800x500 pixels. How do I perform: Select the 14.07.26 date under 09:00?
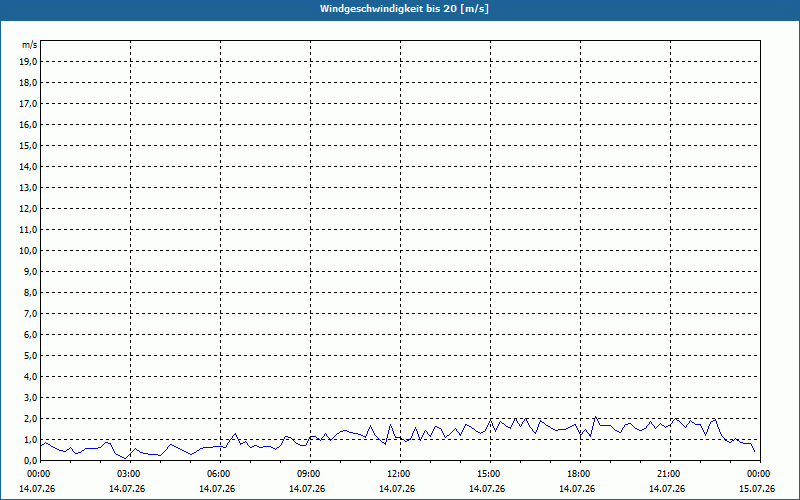(307, 489)
